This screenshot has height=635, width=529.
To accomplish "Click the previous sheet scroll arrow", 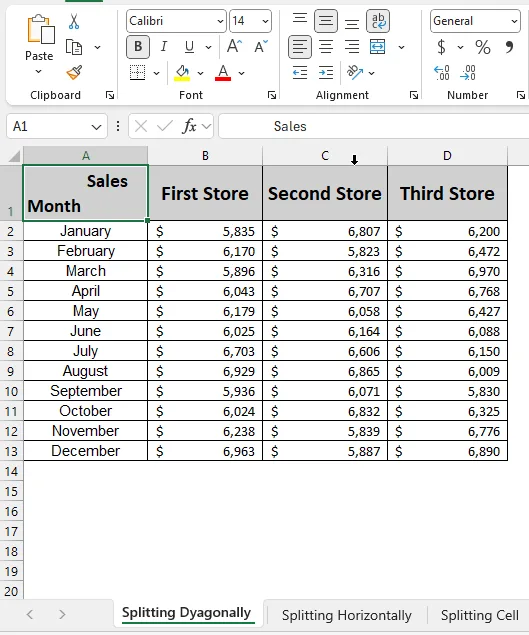I will pyautogui.click(x=30, y=614).
